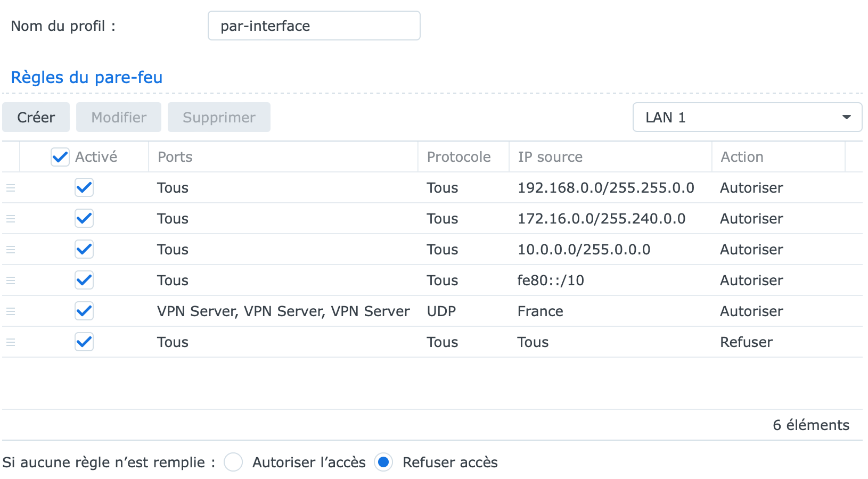Select the France VPN Server rule row
The height and width of the screenshot is (479, 868).
[540, 311]
